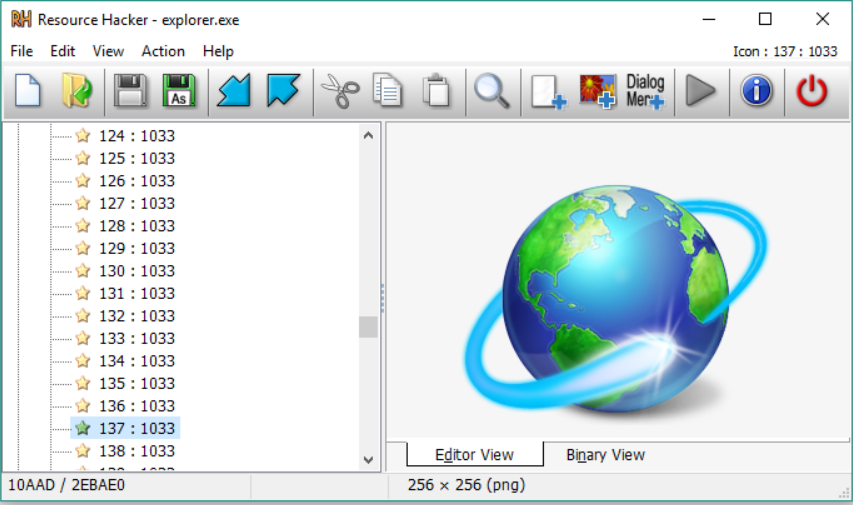Click the Add blank resource icon
The image size is (853, 505).
click(x=548, y=91)
